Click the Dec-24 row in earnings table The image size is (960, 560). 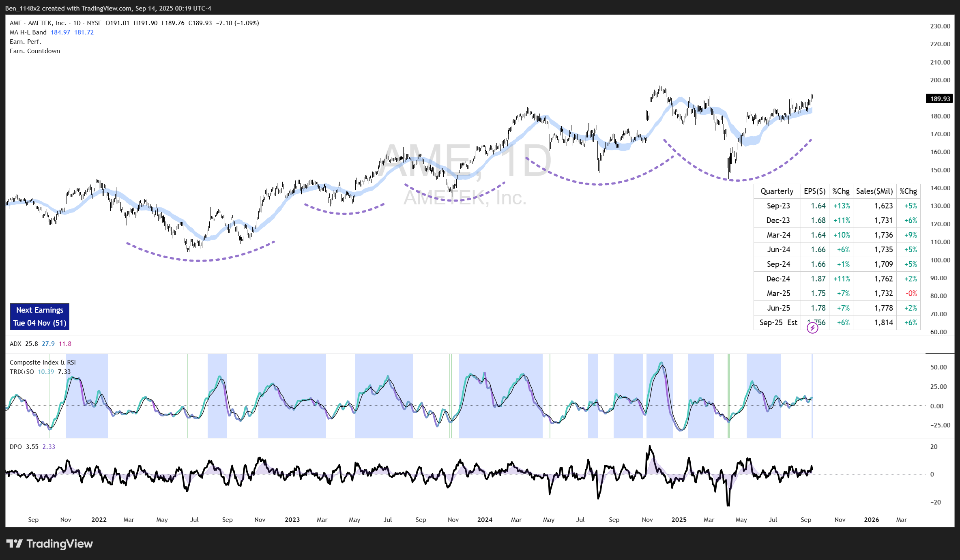pyautogui.click(x=778, y=279)
